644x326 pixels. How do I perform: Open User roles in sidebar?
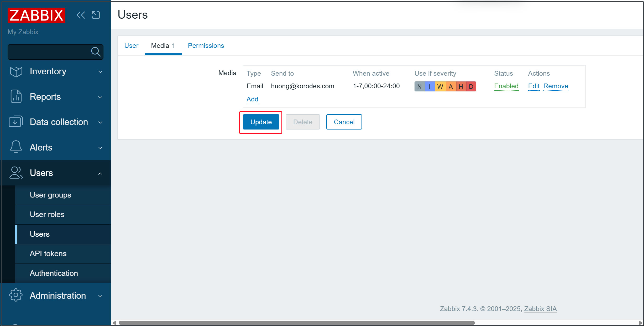pyautogui.click(x=47, y=214)
